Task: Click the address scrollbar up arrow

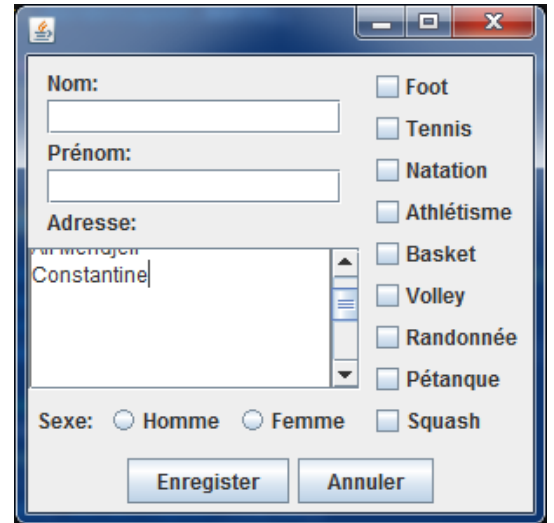Action: tap(345, 263)
